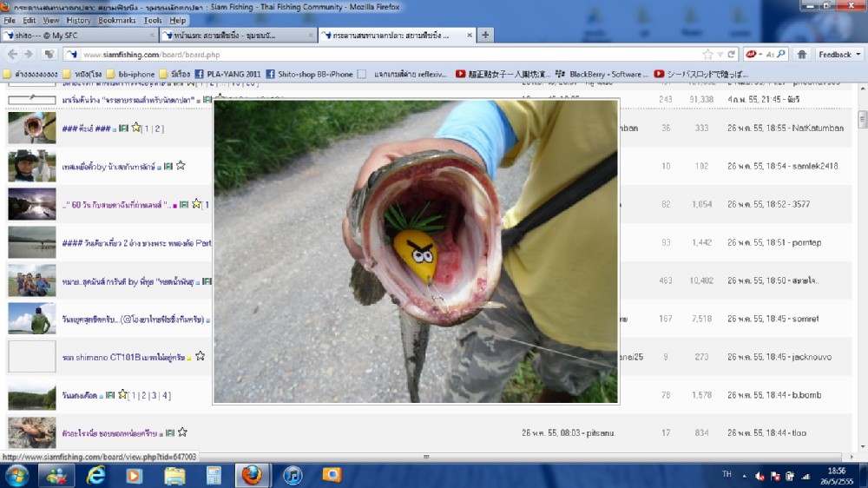Screen dimensions: 868x488
Task: Close the 'shito--- @ My SFC' tab
Action: 152,35
